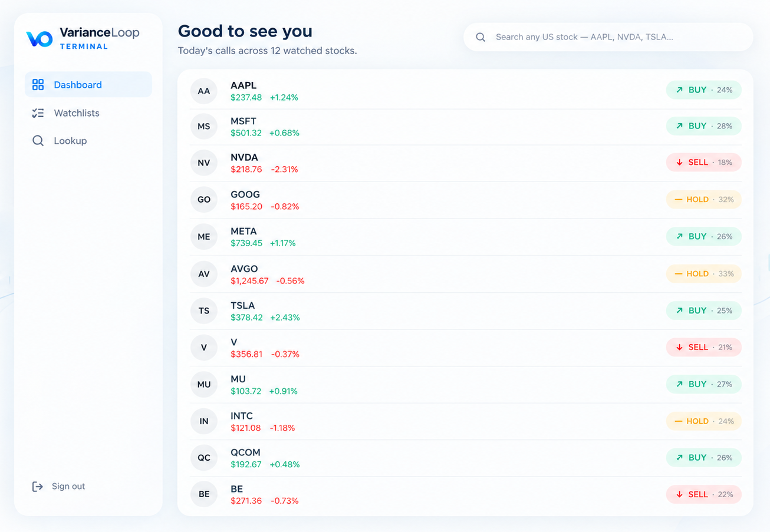Click the AV avatar for AVGO
This screenshot has width=770, height=532.
204,274
